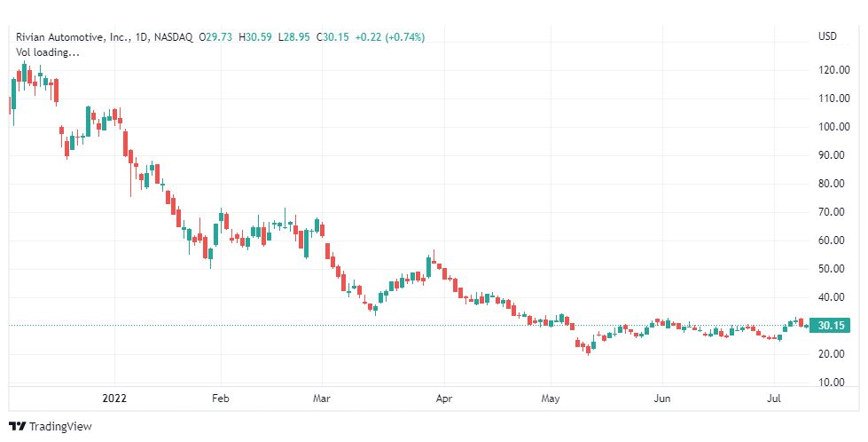
Task: Click the change value +0.22 (+0.74%)
Action: (390, 37)
